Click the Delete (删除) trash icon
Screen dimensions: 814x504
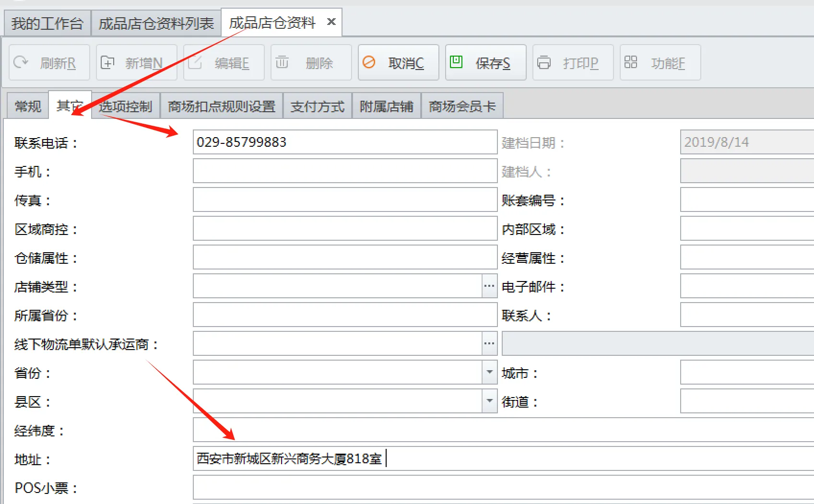tap(282, 62)
